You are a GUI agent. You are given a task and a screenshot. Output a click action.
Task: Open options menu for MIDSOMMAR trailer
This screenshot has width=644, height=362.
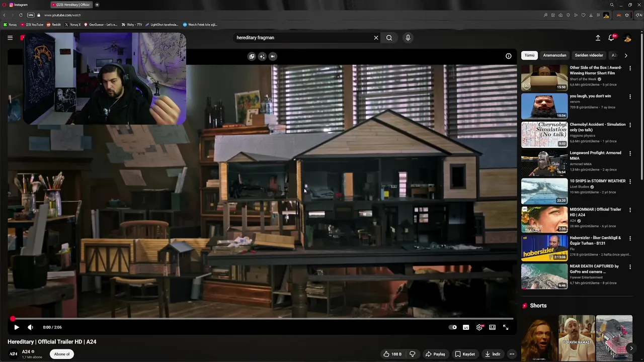tap(630, 210)
